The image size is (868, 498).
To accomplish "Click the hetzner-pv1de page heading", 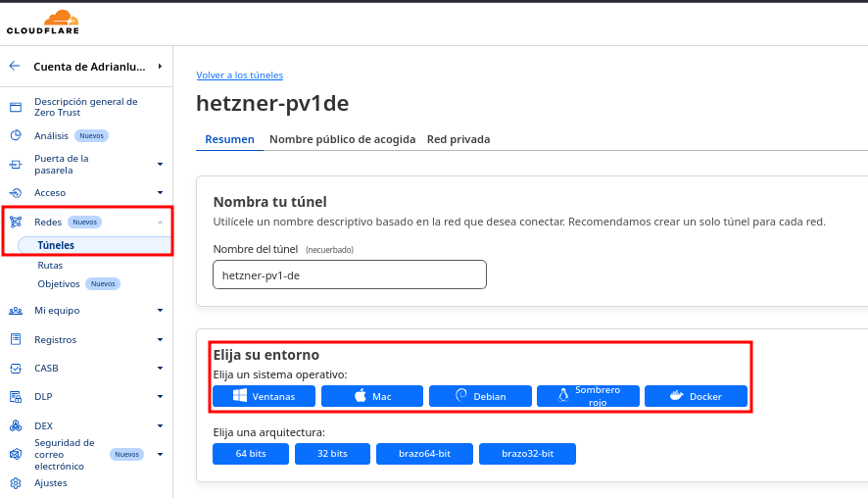I will [272, 104].
